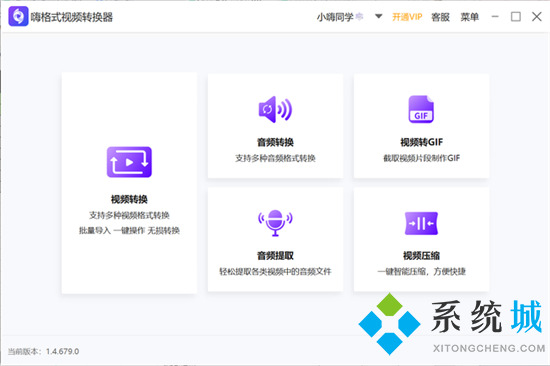Open the 音频提取 microphone icon
The image size is (550, 366).
(275, 223)
